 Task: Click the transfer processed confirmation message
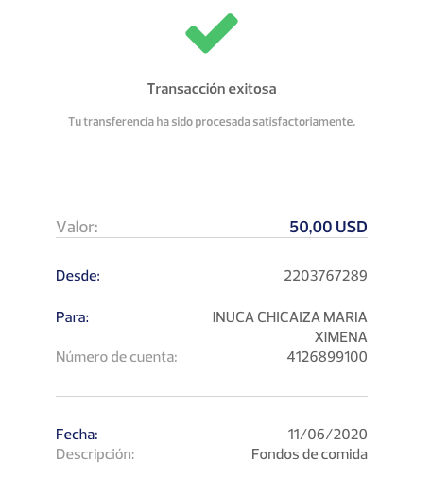212,122
